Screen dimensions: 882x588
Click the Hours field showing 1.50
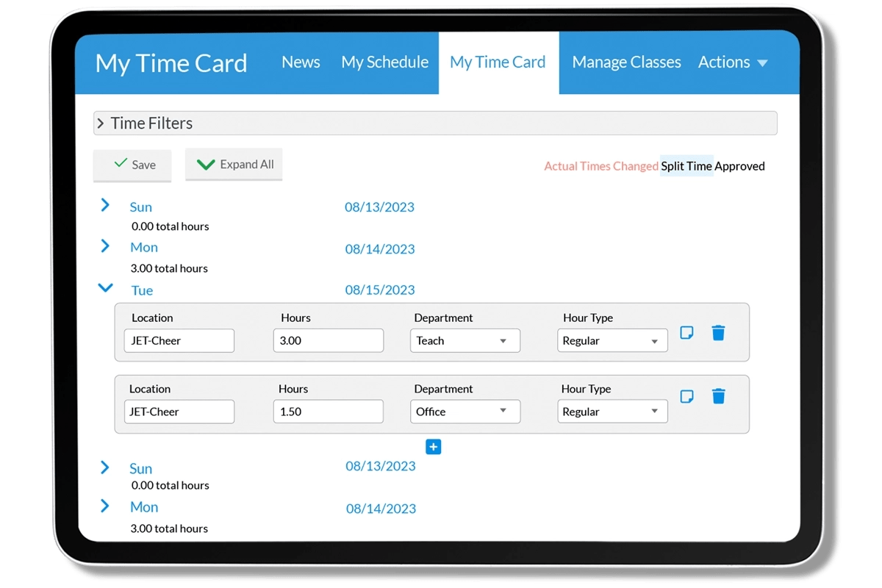[x=328, y=411]
